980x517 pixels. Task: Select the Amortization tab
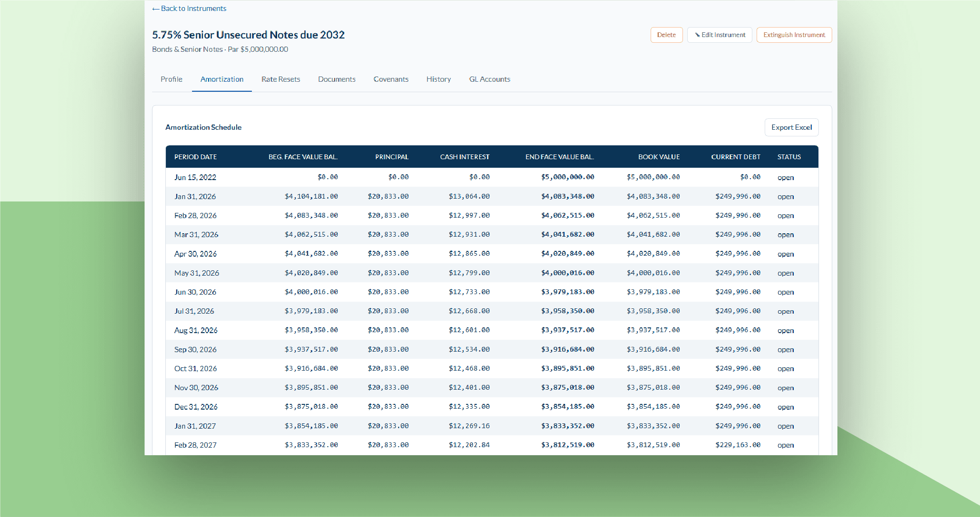point(222,79)
